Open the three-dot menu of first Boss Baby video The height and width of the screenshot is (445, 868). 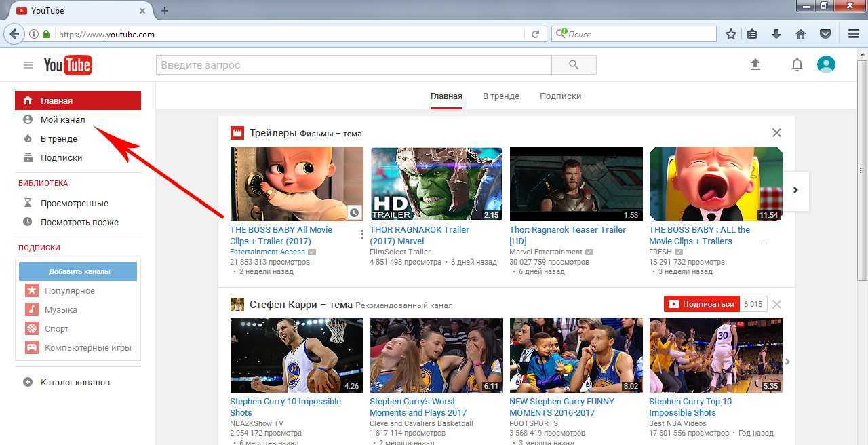361,235
